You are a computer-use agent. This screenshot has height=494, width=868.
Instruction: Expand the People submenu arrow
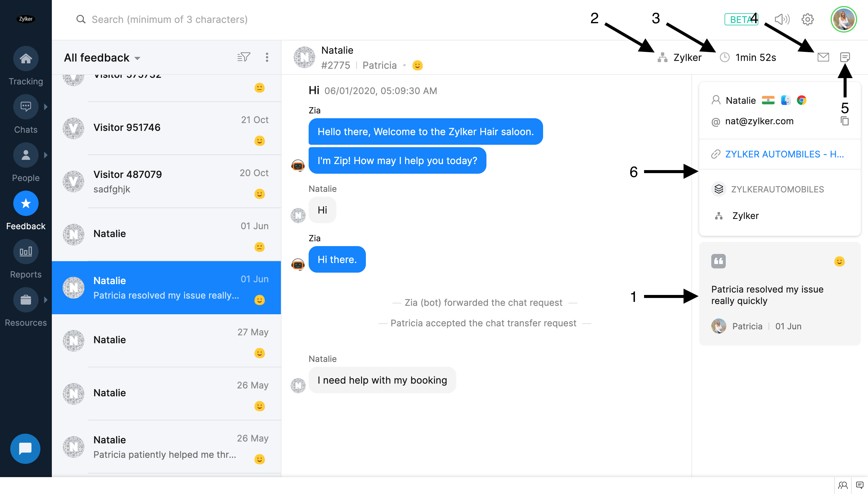coord(46,155)
